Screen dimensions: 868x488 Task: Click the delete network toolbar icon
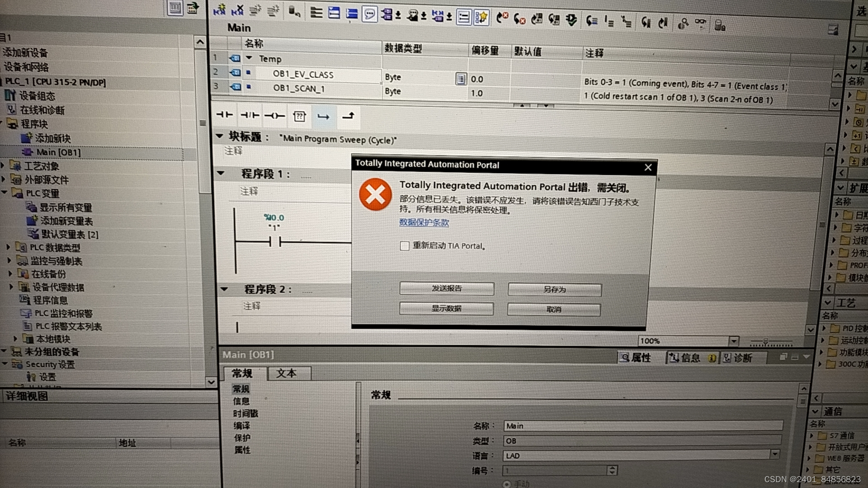pos(237,10)
